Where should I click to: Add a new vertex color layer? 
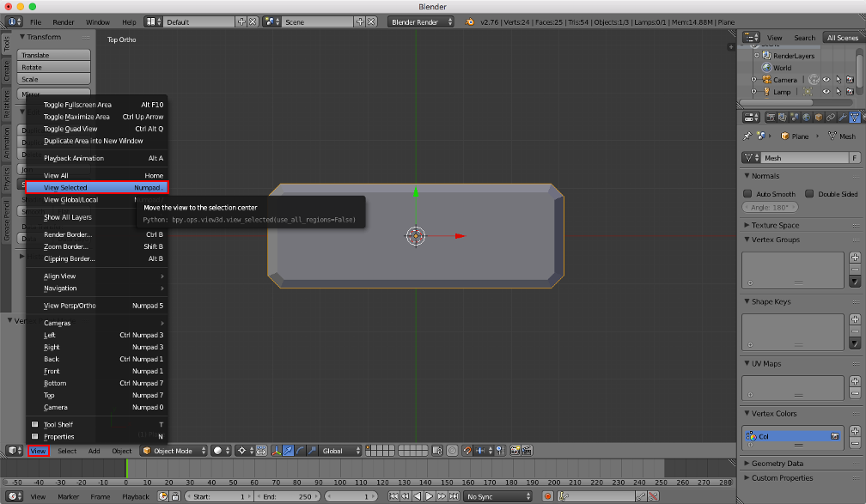(855, 431)
